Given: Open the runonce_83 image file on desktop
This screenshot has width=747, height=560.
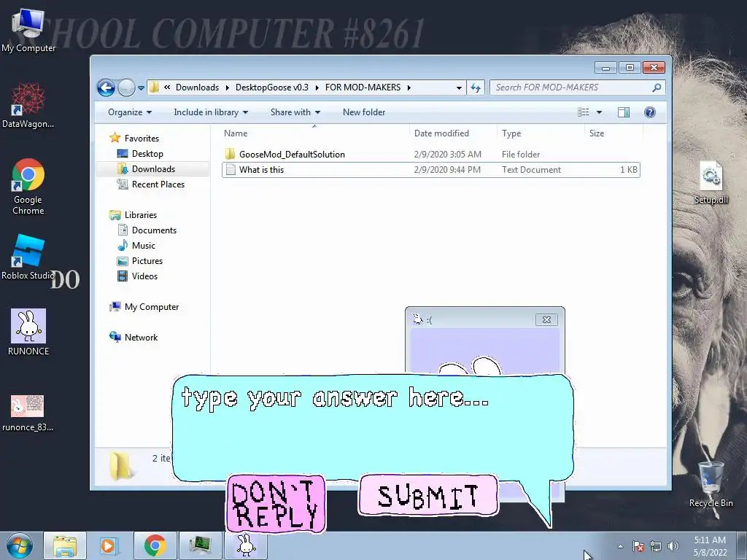Looking at the screenshot, I should coord(28,413).
